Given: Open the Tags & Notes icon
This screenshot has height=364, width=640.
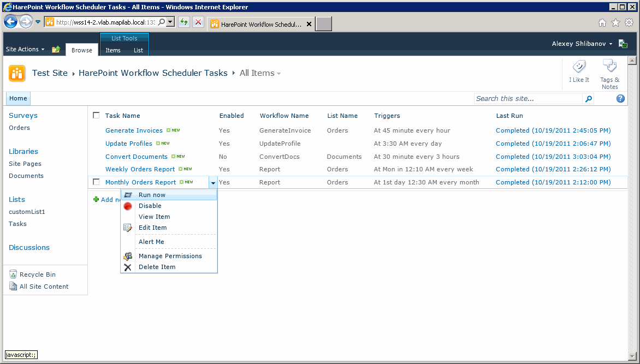Looking at the screenshot, I should coord(609,66).
